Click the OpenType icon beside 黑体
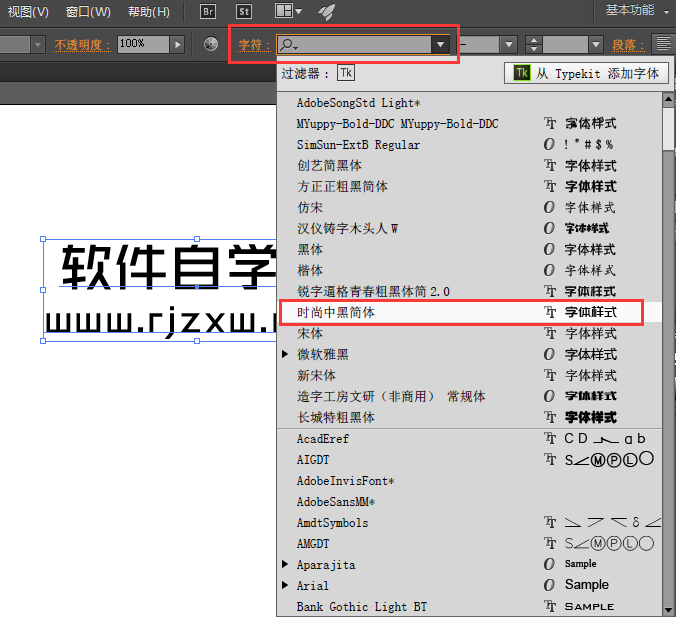676x617 pixels. [x=549, y=249]
